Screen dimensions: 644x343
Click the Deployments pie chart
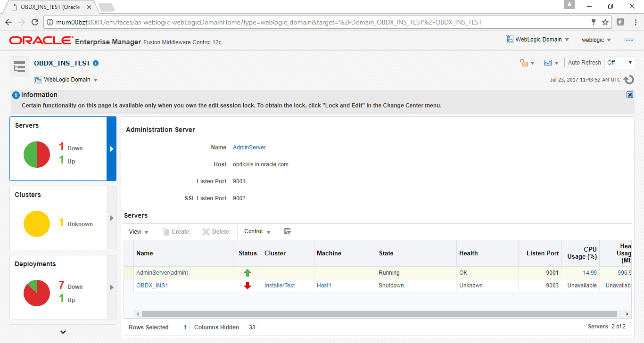coord(37,293)
